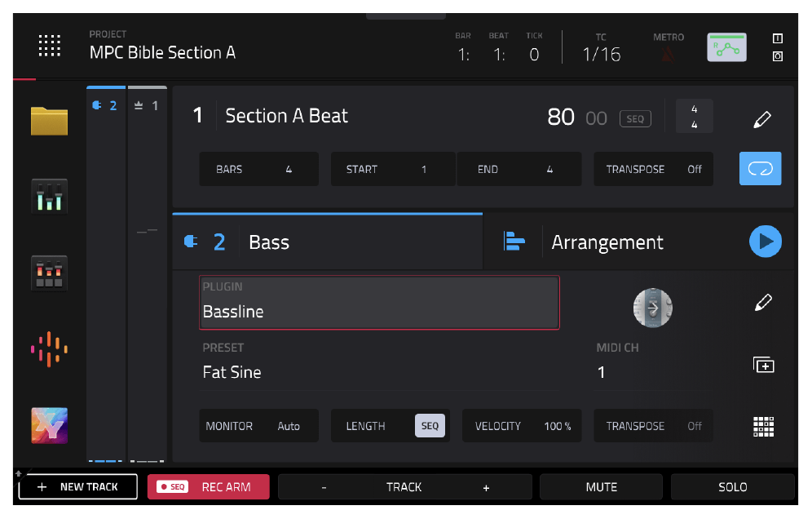Click the TRACK plus button

tap(486, 487)
